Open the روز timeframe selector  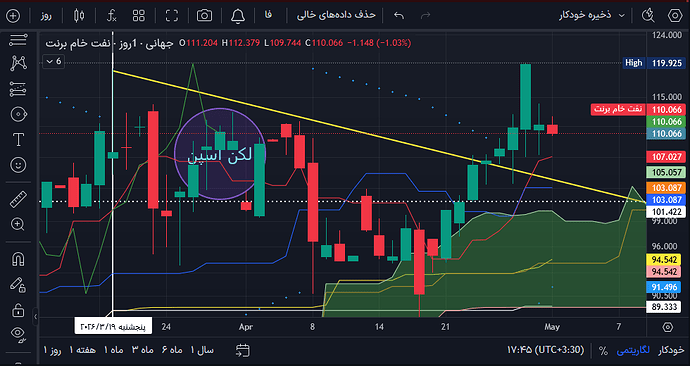coord(46,16)
